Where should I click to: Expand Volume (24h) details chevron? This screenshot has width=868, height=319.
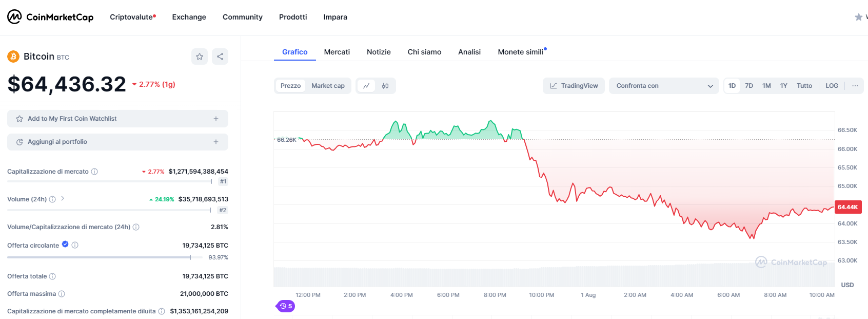(63, 198)
